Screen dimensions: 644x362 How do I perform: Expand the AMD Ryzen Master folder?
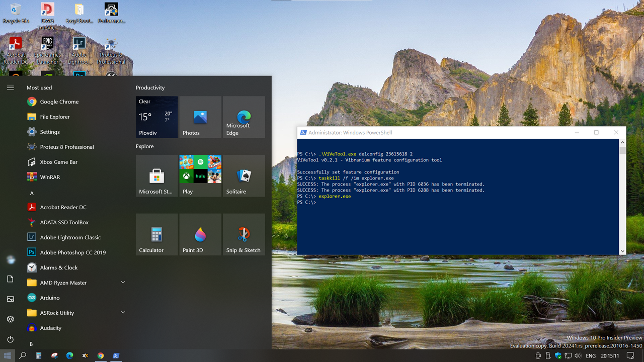tap(75, 283)
